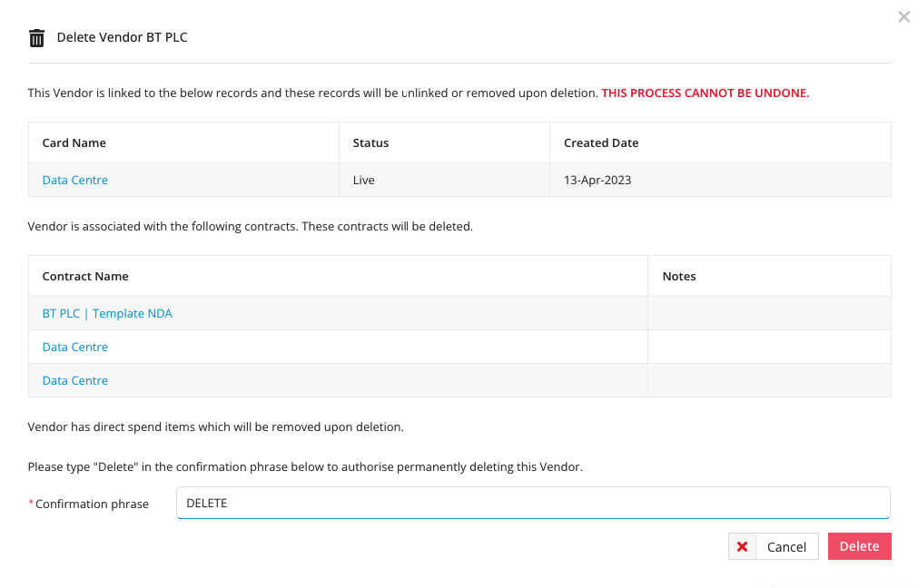The image size is (918, 588).
Task: Open the last Data Centre contract link
Action: 74,380
